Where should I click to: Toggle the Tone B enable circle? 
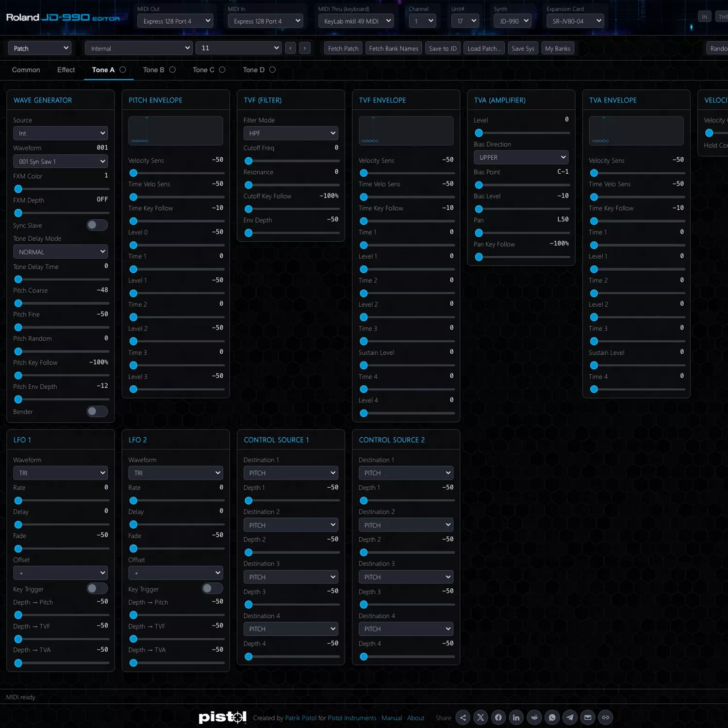[x=172, y=69]
